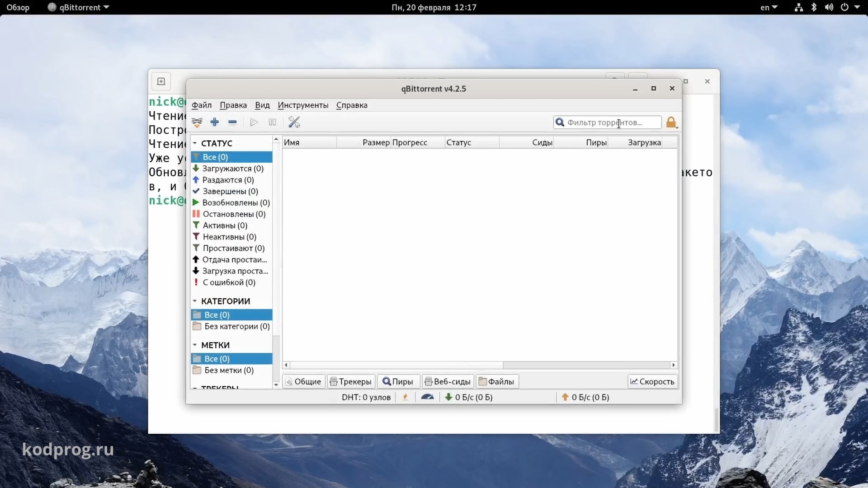Image resolution: width=868 pixels, height=488 pixels.
Task: Click DHT: 0 узлов status text
Action: (x=366, y=397)
